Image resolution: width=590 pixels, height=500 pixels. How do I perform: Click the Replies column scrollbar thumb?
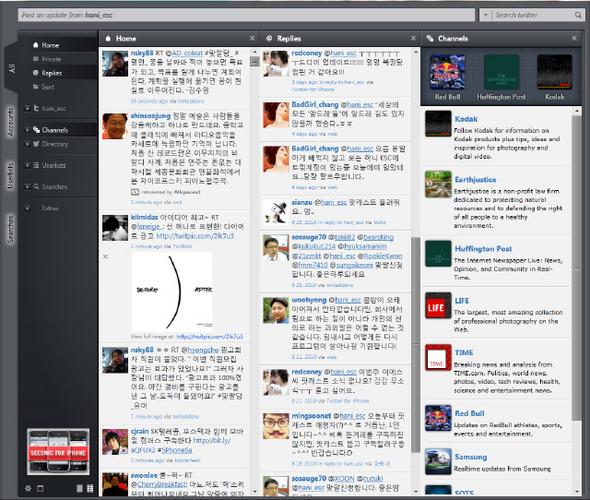point(415,345)
